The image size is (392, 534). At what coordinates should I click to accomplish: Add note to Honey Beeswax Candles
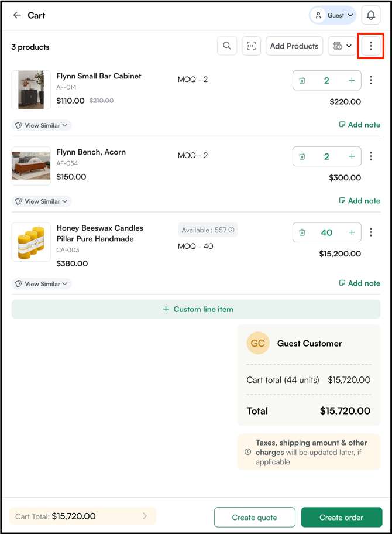(359, 283)
